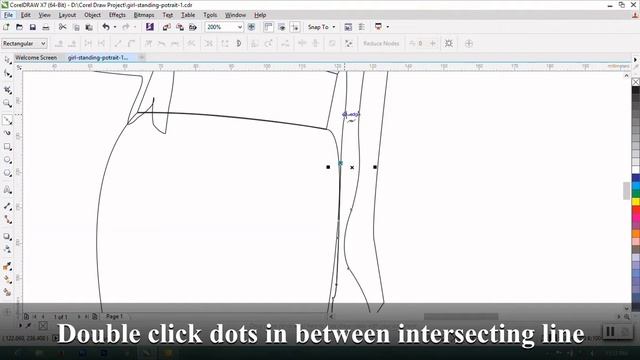Open the Table menu
640x360 pixels.
click(188, 15)
